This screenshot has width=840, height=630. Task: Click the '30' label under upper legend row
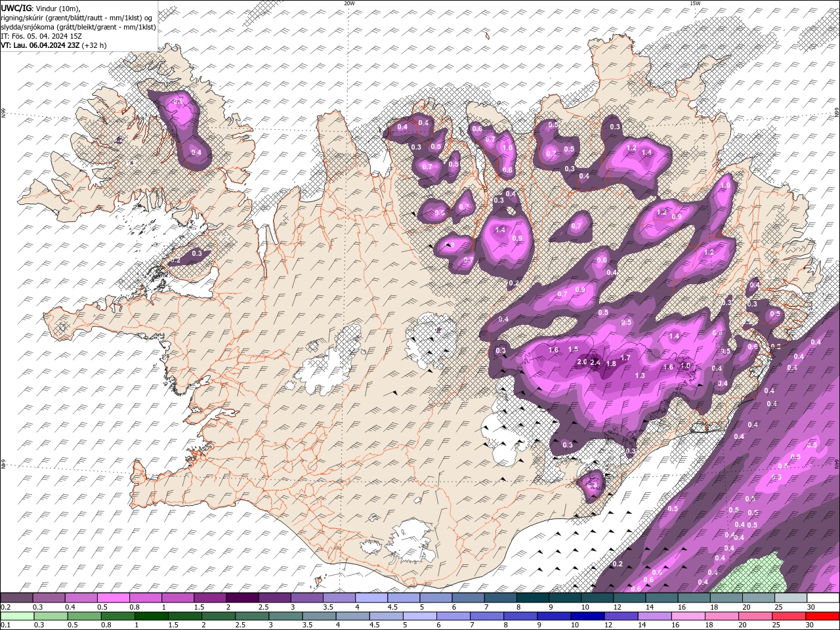coord(811,607)
